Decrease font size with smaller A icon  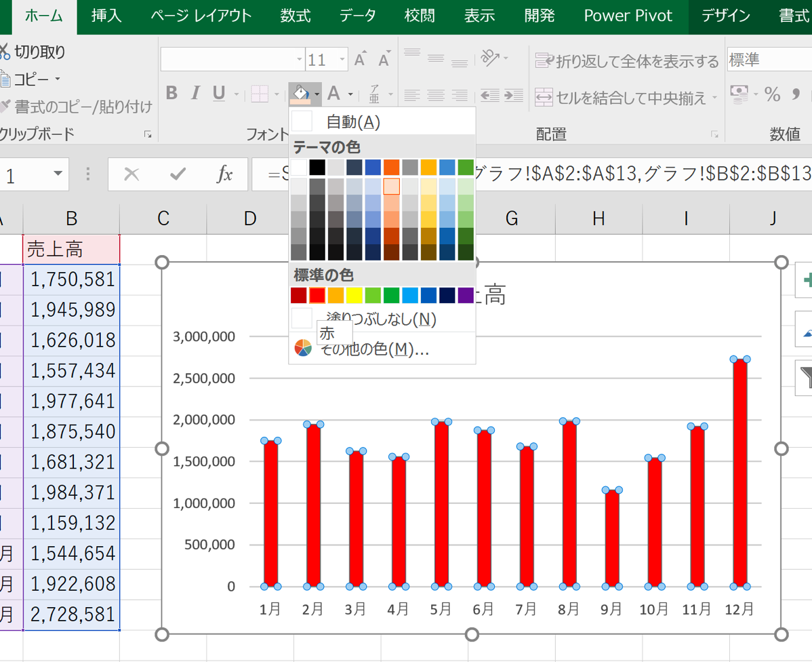tap(384, 59)
